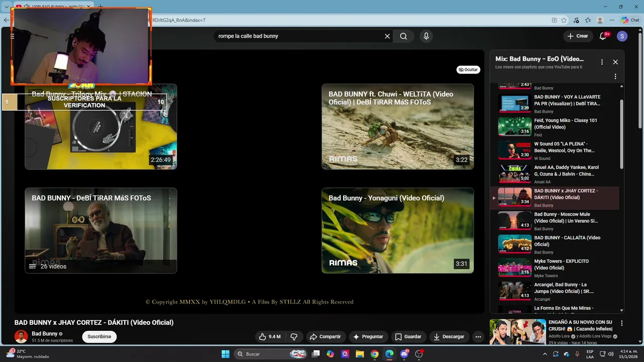Click the taskbar Buscar search box
The image size is (644, 362).
271,354
